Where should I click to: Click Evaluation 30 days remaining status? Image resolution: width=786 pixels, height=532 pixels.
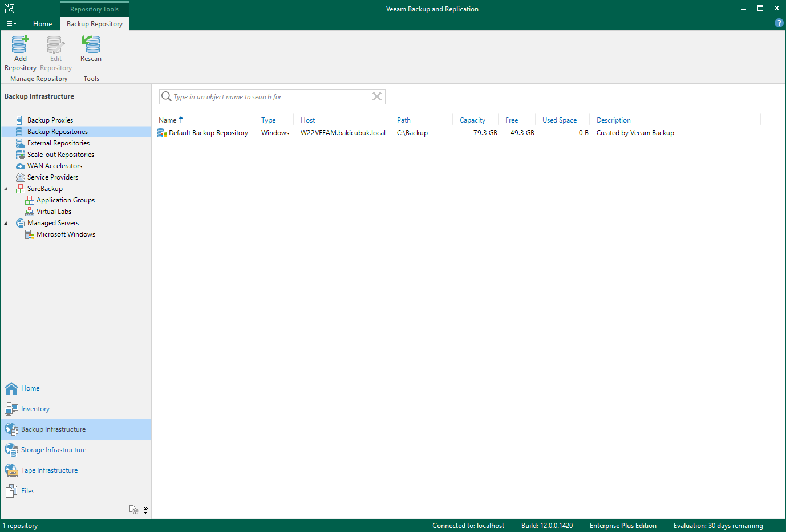718,526
